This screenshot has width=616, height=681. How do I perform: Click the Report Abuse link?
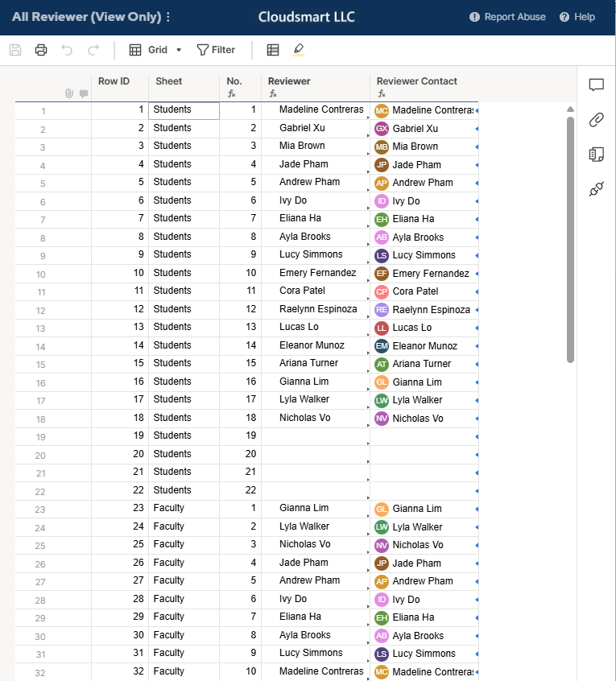[x=507, y=17]
